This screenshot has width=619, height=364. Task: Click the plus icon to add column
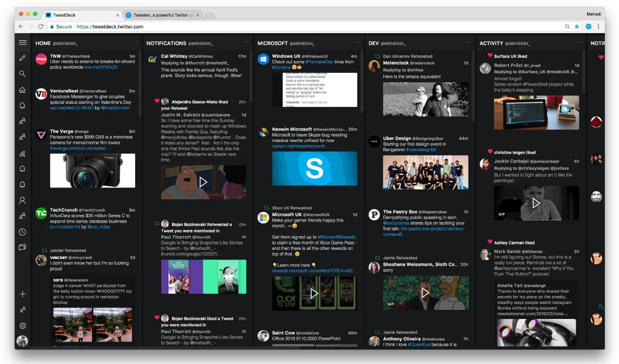tap(22, 294)
